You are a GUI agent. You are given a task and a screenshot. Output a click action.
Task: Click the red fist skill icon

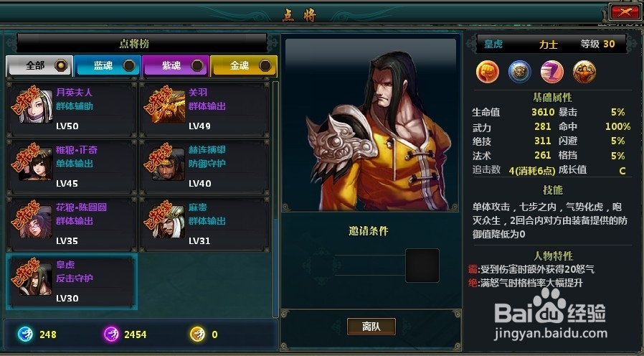[x=488, y=72]
